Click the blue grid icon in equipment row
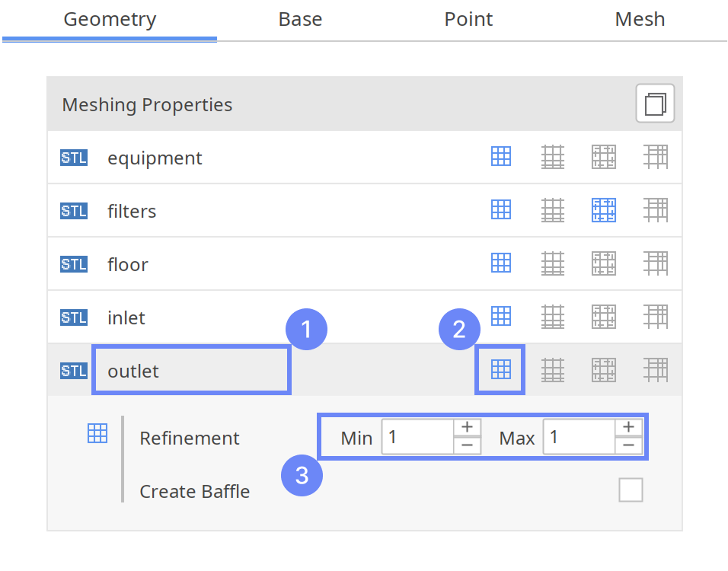Viewport: 728px width, 571px height. click(x=500, y=157)
